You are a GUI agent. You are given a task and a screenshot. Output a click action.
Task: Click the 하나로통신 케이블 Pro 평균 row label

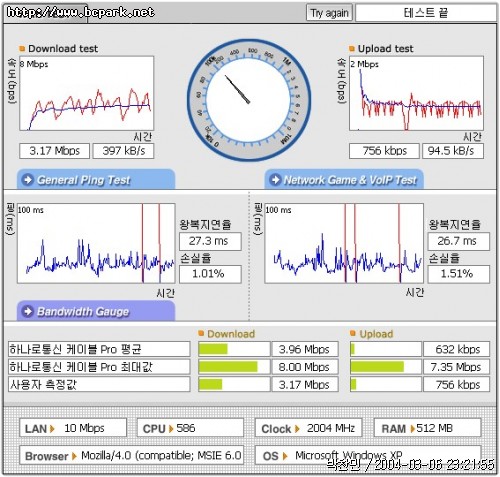coord(99,349)
